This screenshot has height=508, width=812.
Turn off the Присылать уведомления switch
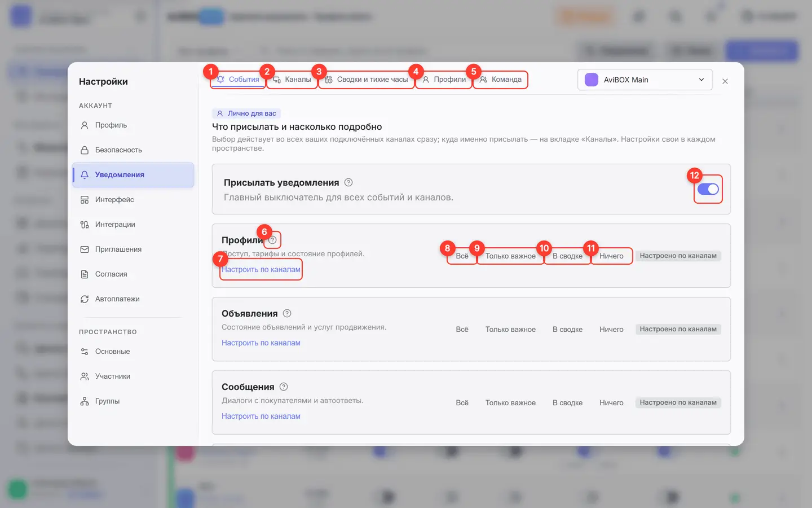click(708, 189)
